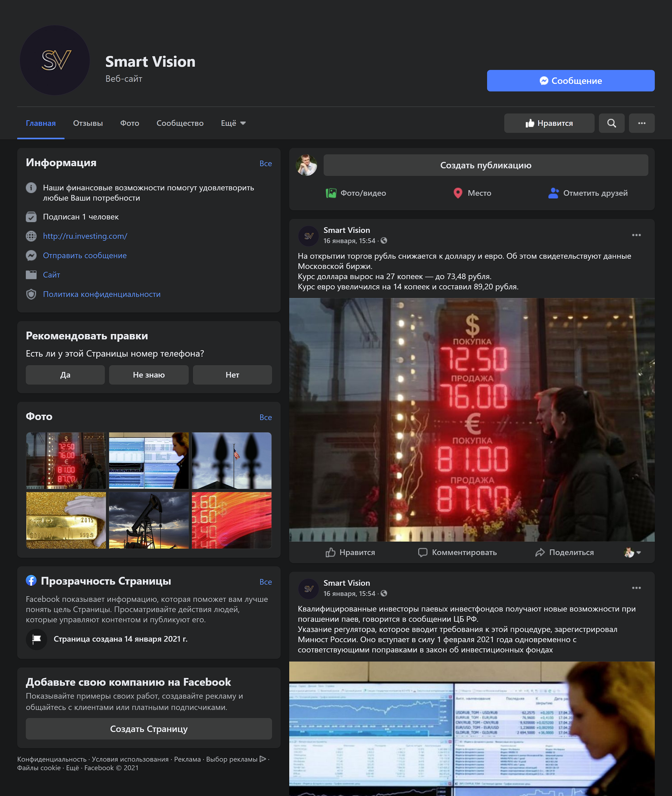
Task: Click Выбор рекламы footer link
Action: coord(232,759)
